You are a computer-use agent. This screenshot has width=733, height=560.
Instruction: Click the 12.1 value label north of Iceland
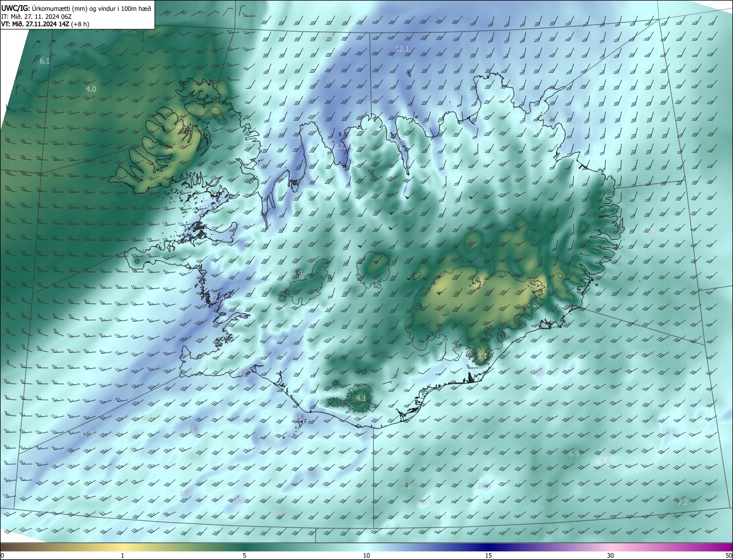coord(402,49)
